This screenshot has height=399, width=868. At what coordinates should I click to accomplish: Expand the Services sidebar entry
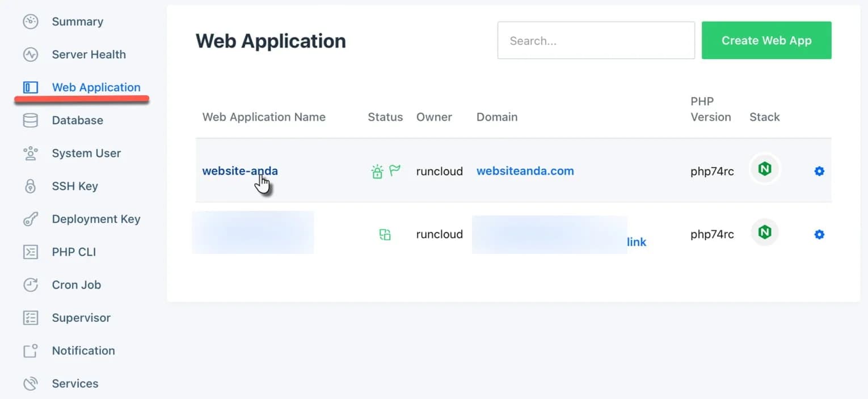[30, 383]
